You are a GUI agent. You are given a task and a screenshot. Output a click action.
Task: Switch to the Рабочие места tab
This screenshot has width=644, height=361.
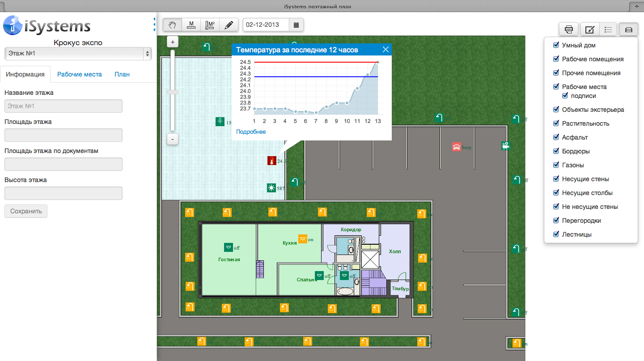(80, 74)
